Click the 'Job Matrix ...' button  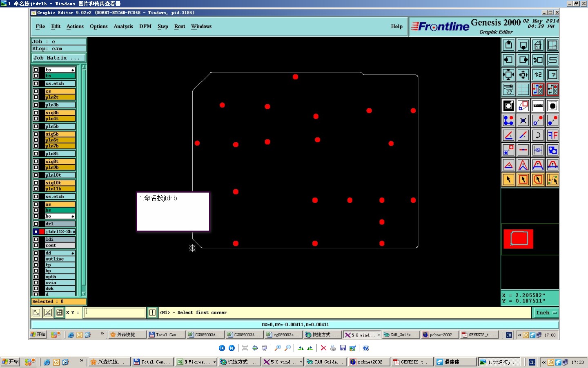pos(59,58)
